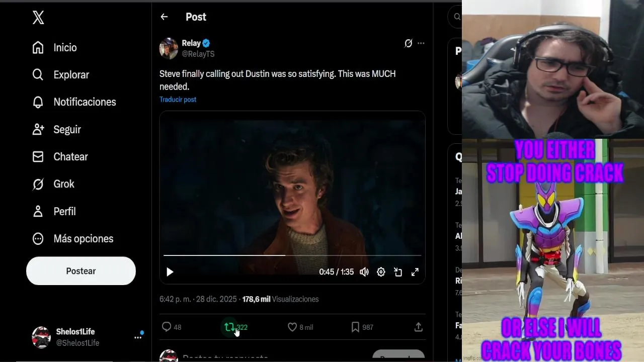Screen dimensions: 644x362
Task: Click the video time 0:45 / 1:35
Action: pyautogui.click(x=336, y=272)
